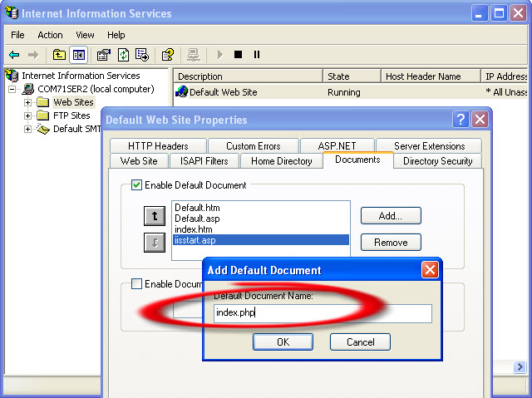
Task: Switch to Server Extensions tab
Action: (429, 145)
